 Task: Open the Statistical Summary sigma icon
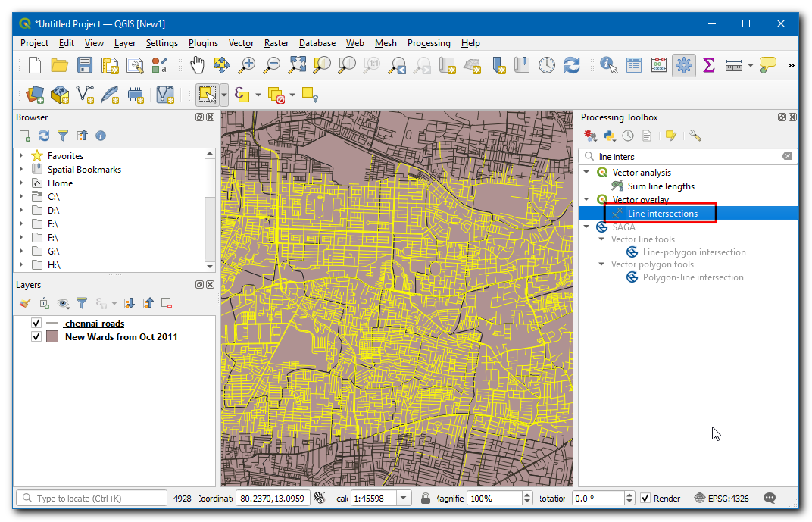pos(709,66)
